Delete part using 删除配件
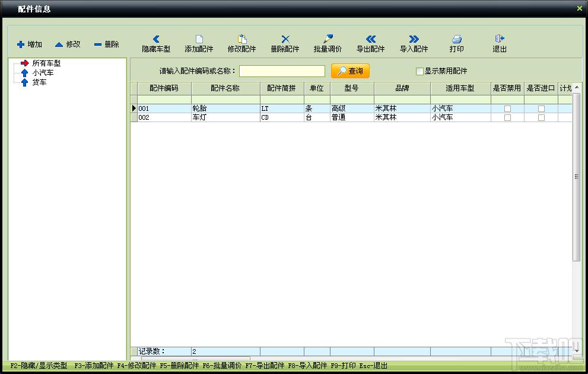This screenshot has height=374, width=588. pyautogui.click(x=285, y=44)
